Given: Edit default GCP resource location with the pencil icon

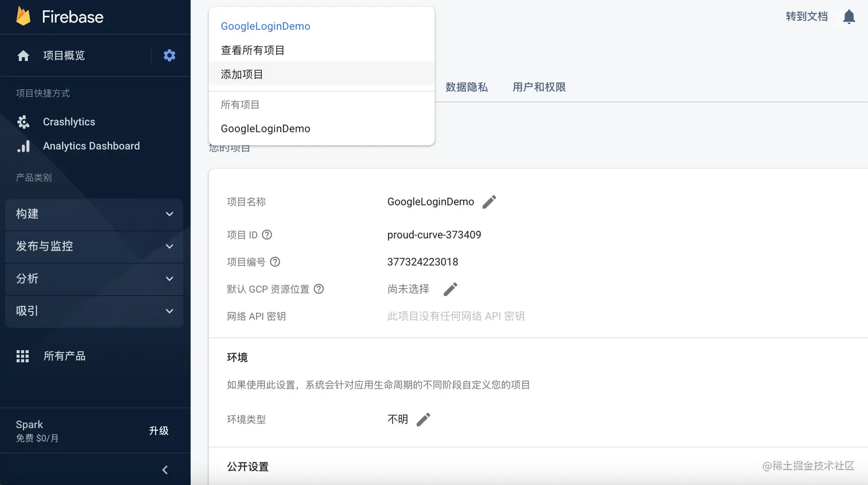Looking at the screenshot, I should [451, 289].
